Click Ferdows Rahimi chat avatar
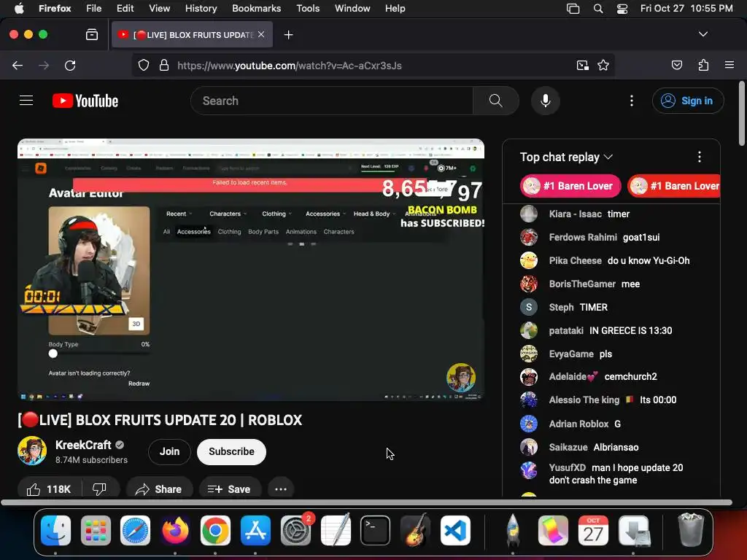 (x=529, y=237)
